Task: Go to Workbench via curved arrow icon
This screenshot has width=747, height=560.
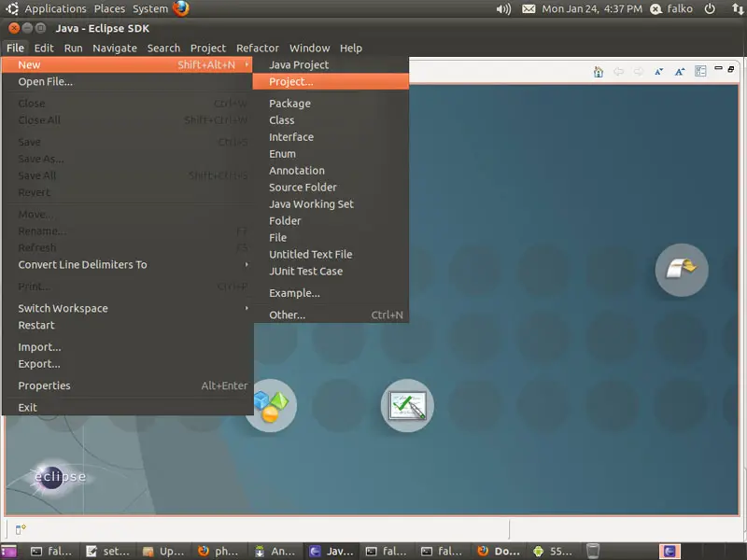Action: (x=682, y=270)
